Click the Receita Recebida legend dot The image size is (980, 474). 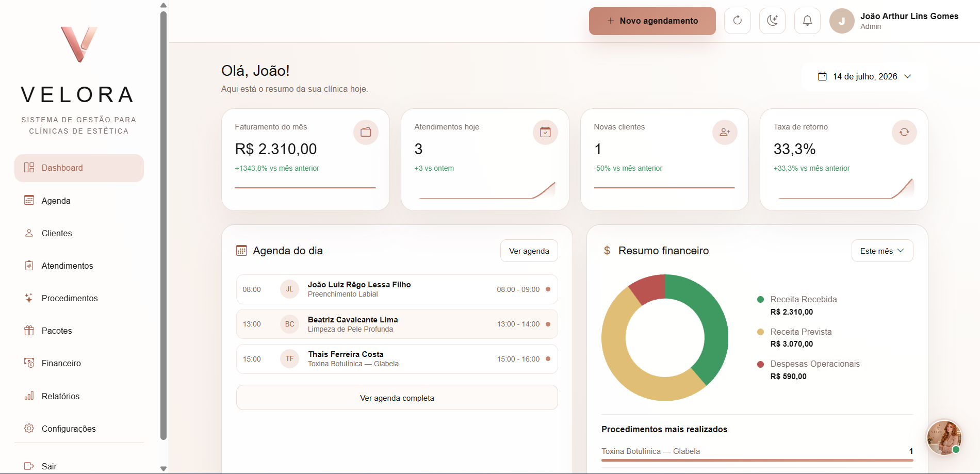click(760, 300)
